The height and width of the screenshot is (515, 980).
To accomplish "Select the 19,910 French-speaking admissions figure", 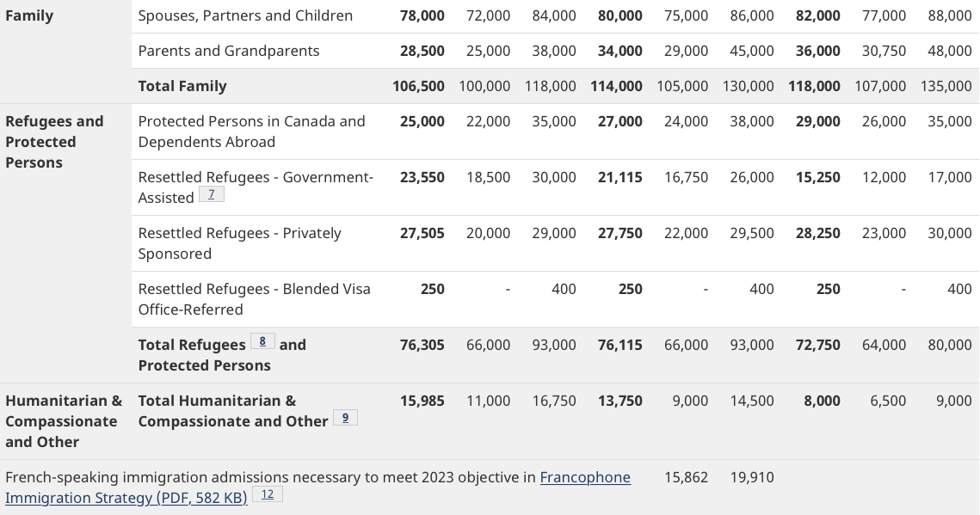I will click(x=751, y=477).
